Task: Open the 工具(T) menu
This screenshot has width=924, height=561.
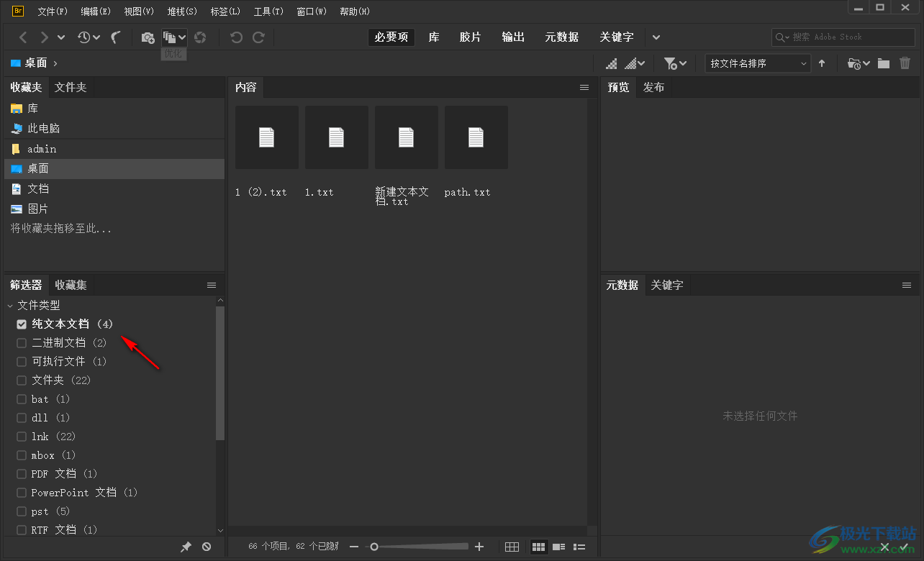Action: point(268,12)
